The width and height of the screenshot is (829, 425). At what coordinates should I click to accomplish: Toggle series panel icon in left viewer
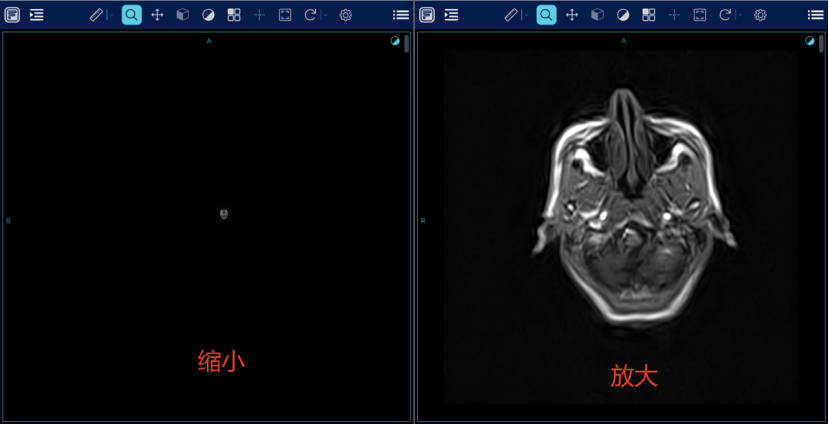pos(12,15)
